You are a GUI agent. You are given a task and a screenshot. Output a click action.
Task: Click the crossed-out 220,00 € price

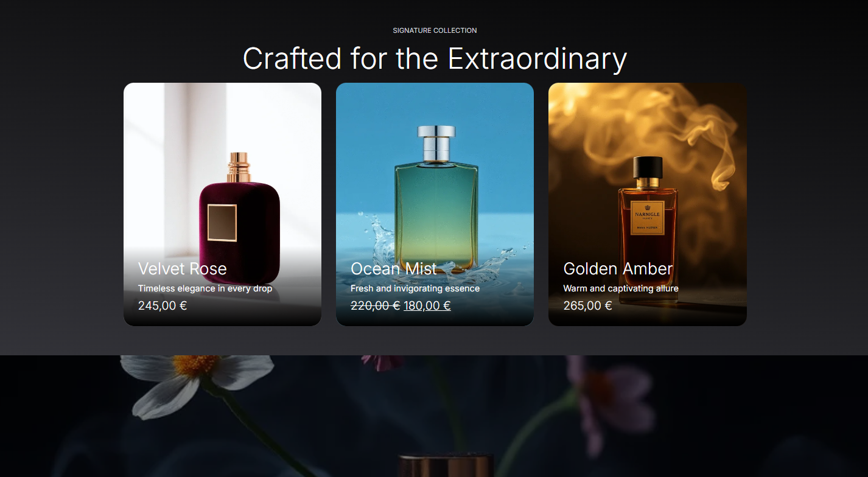[375, 305]
